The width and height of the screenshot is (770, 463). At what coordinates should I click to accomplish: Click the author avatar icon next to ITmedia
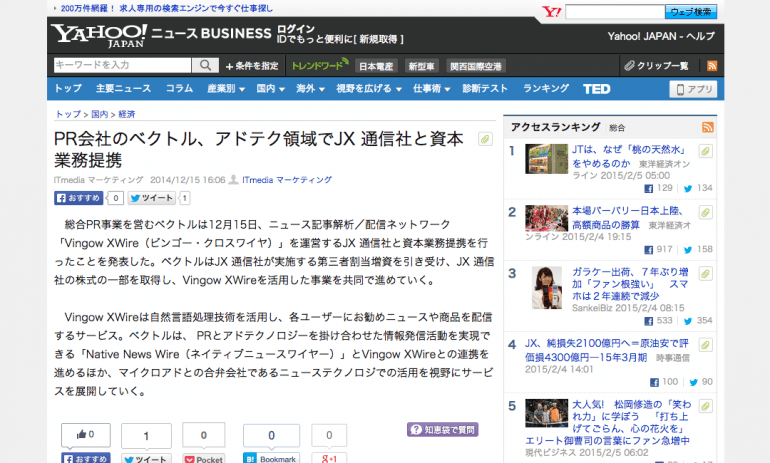[x=234, y=180]
